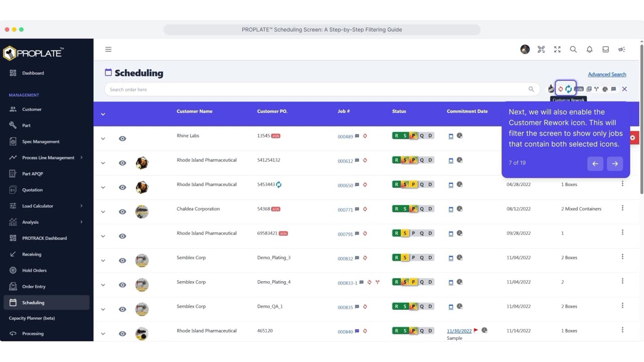Expand the Demo_Plating_3 row chevron
Screen dimensions: 644x362
pyautogui.click(x=103, y=260)
